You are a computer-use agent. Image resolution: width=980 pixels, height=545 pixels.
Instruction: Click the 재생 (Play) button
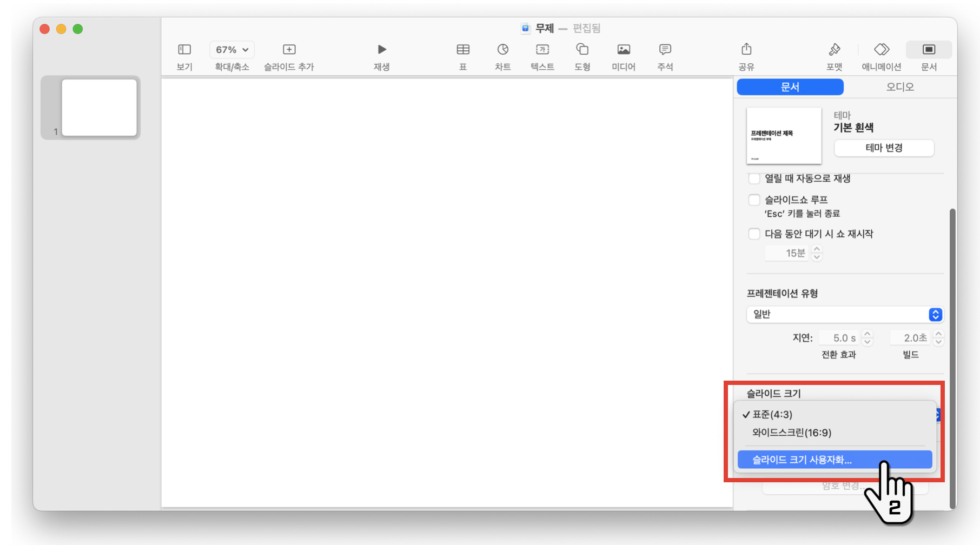pyautogui.click(x=381, y=56)
